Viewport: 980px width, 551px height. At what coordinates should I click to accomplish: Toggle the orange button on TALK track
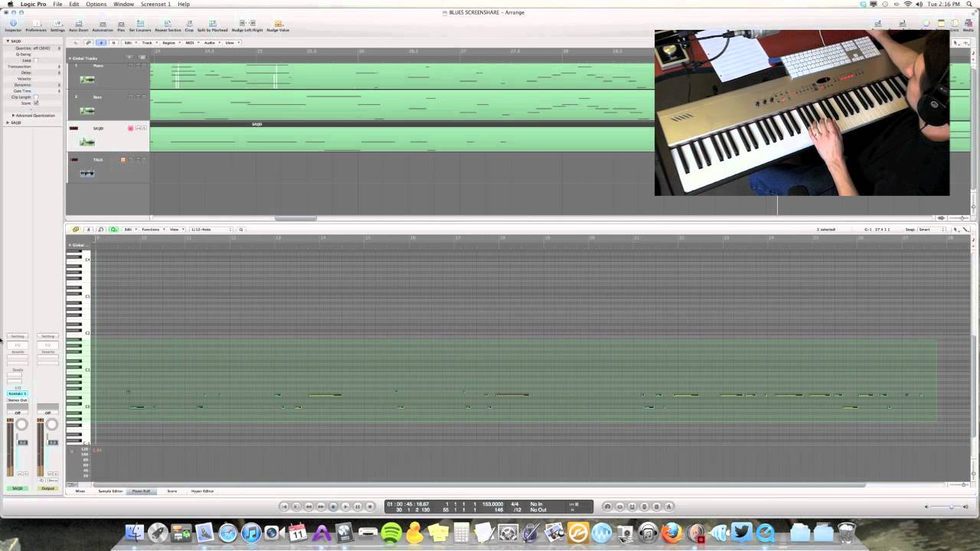122,159
